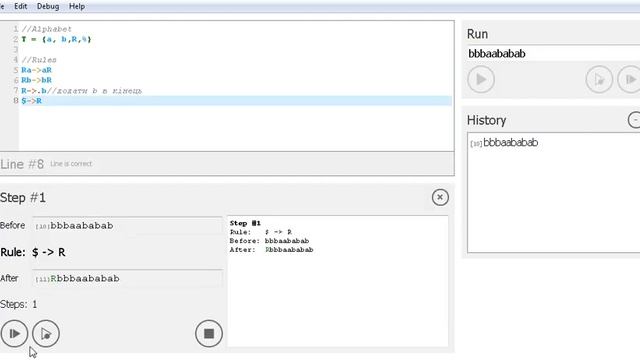This screenshot has width=640, height=360.
Task: Open the Edit menu
Action: [x=20, y=7]
